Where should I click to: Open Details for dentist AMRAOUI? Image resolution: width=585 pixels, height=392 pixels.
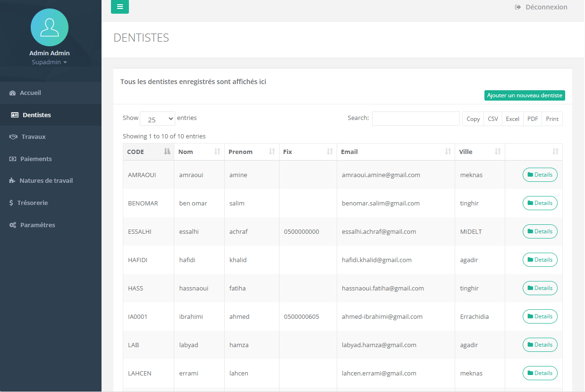[x=540, y=175]
